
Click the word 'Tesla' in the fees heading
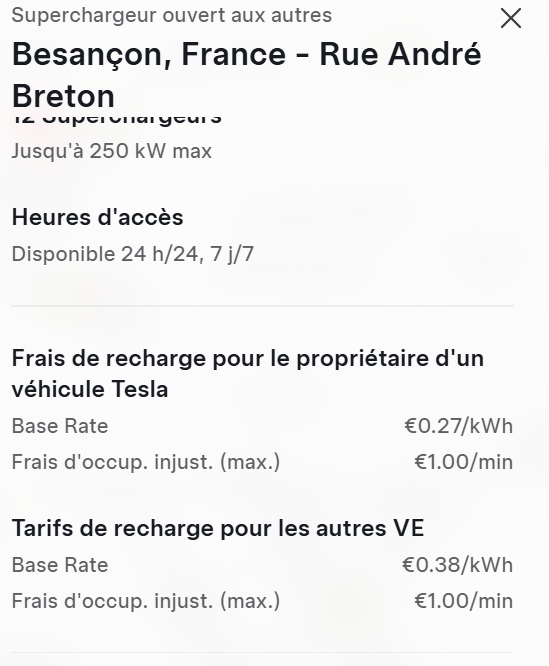[x=140, y=389]
